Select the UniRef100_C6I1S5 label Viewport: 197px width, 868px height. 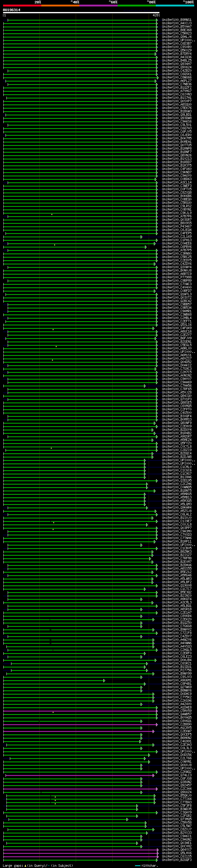tap(176, 856)
